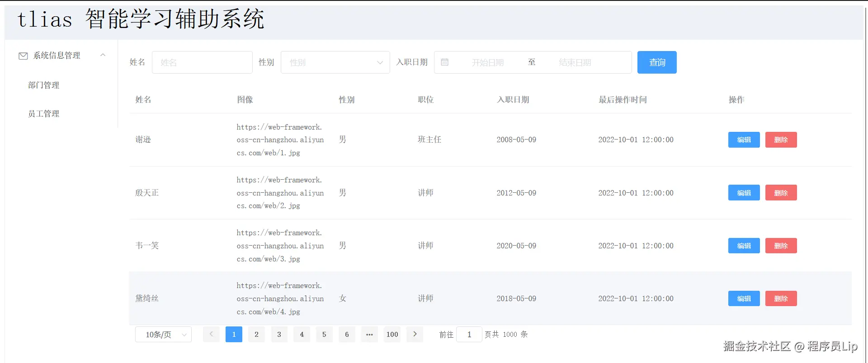Click the hire date 2012-05-09

516,193
